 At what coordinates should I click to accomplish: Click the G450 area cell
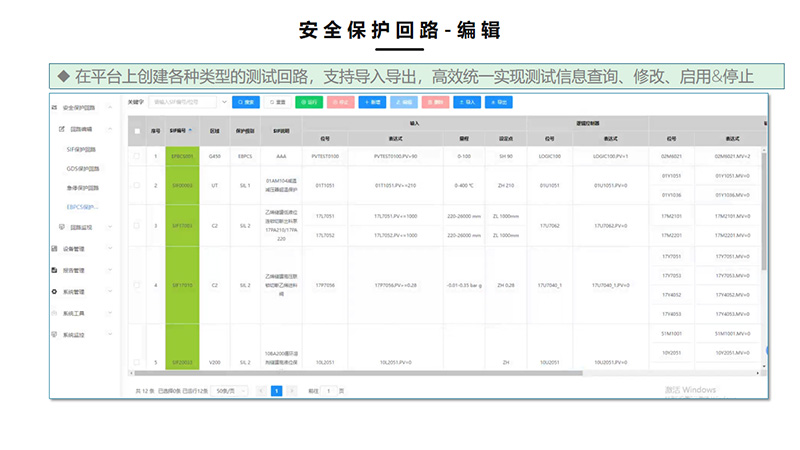(x=215, y=156)
